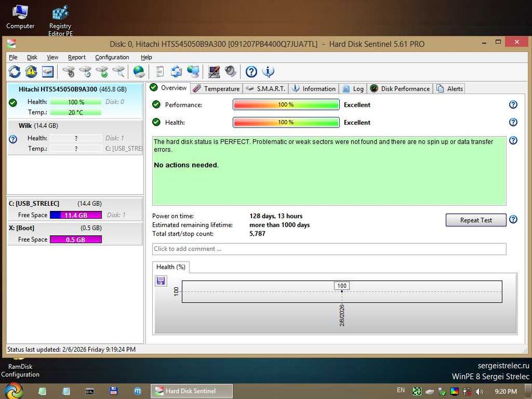Click the EN language indicator

(401, 390)
